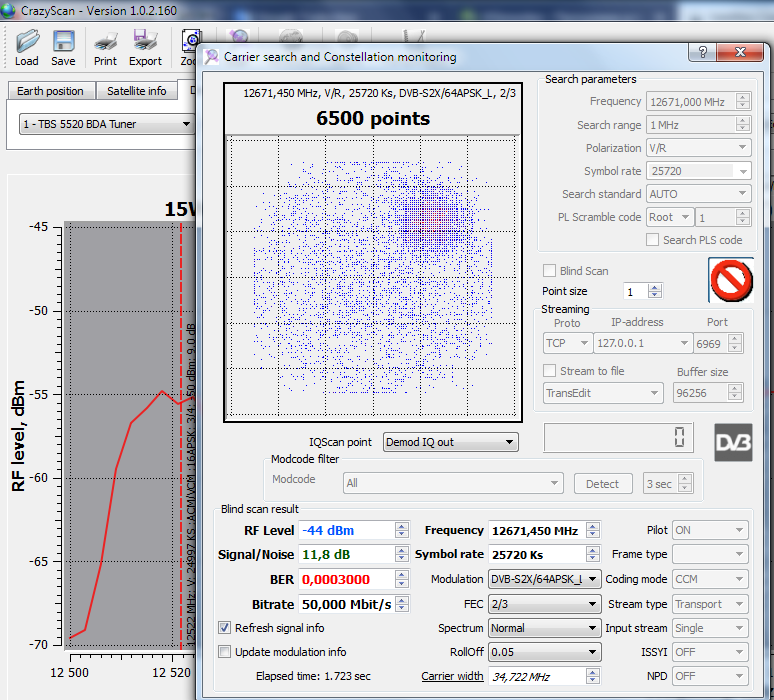Open the TransEdit dropdown
Image resolution: width=774 pixels, height=700 pixels.
(603, 393)
